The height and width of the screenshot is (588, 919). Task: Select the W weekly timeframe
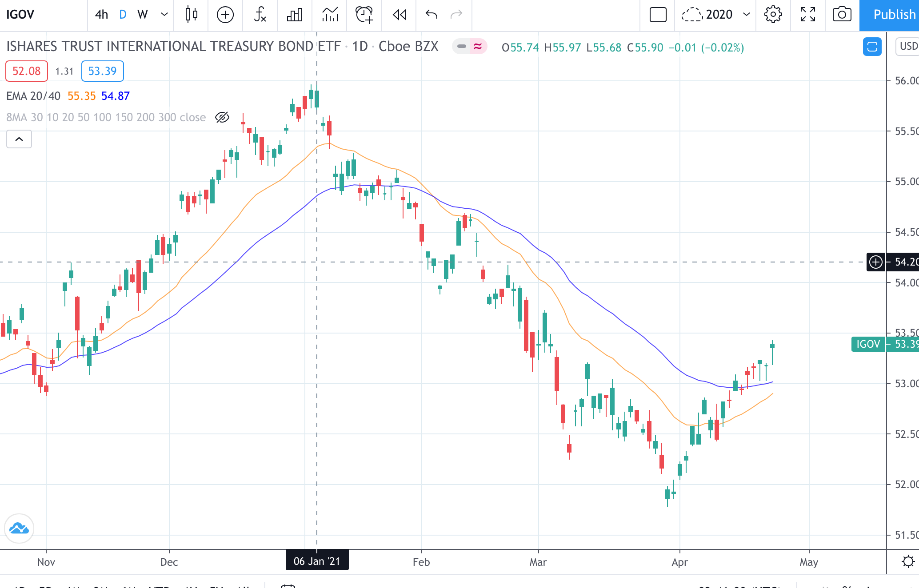coord(142,15)
